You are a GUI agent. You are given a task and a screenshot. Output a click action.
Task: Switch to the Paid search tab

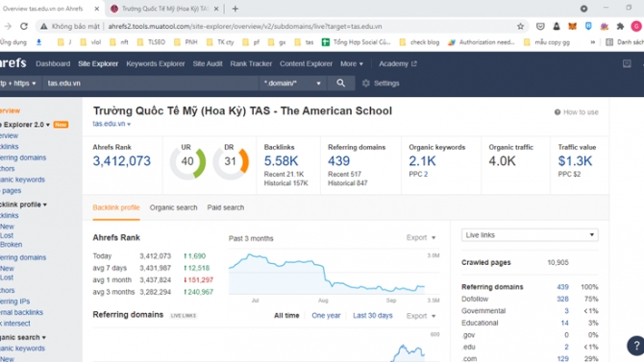[226, 207]
